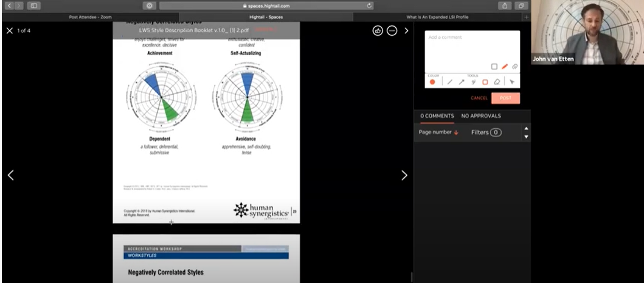Collapse the comments panel with the top chevron
Screen dimensions: 644x283
coord(406,31)
